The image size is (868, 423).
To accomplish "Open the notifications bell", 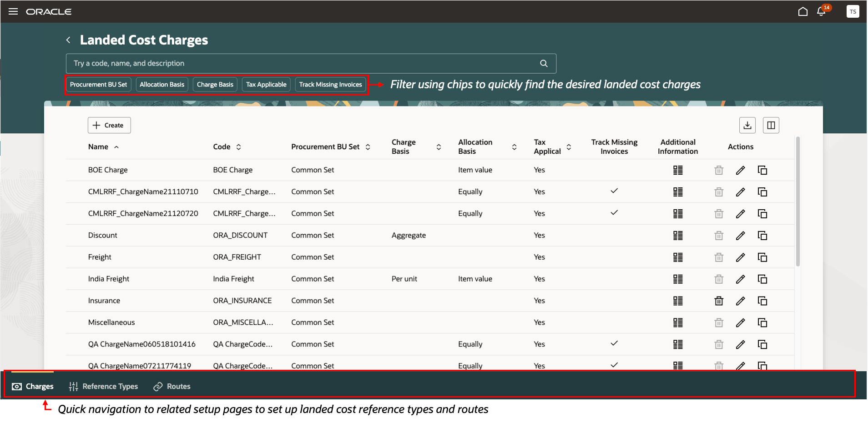I will coord(821,11).
